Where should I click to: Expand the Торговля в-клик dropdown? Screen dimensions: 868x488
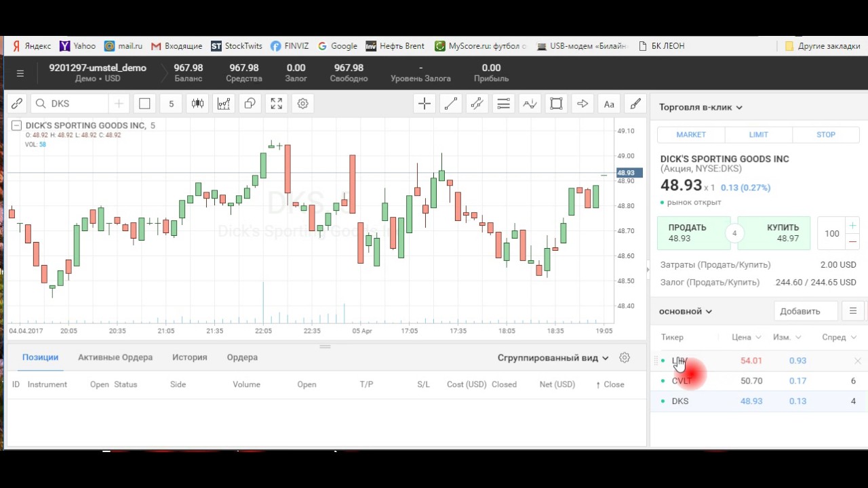pyautogui.click(x=701, y=107)
